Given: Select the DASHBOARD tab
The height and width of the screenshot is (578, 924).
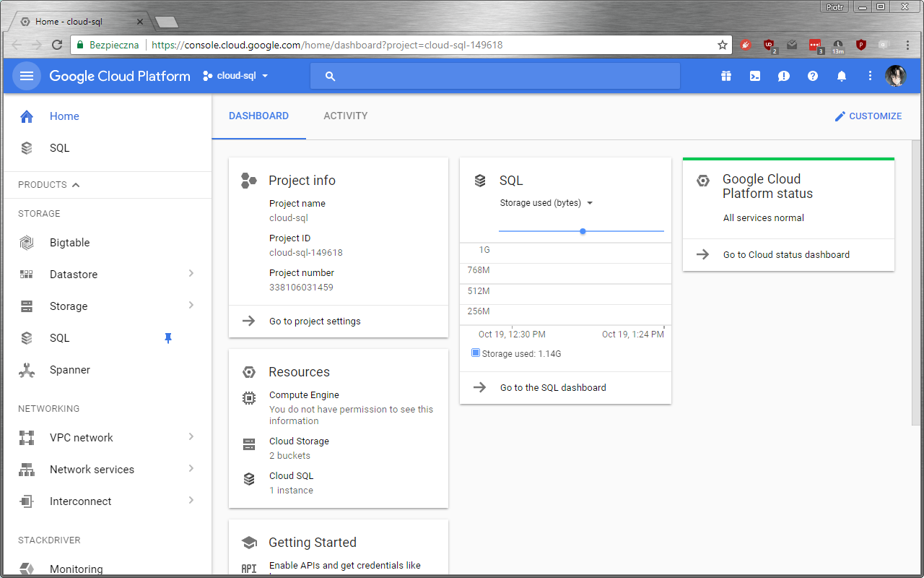Looking at the screenshot, I should (258, 116).
